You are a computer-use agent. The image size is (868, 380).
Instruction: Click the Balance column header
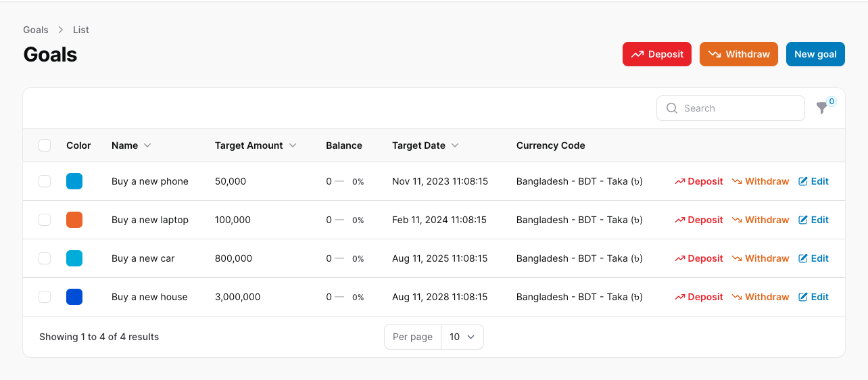point(344,145)
